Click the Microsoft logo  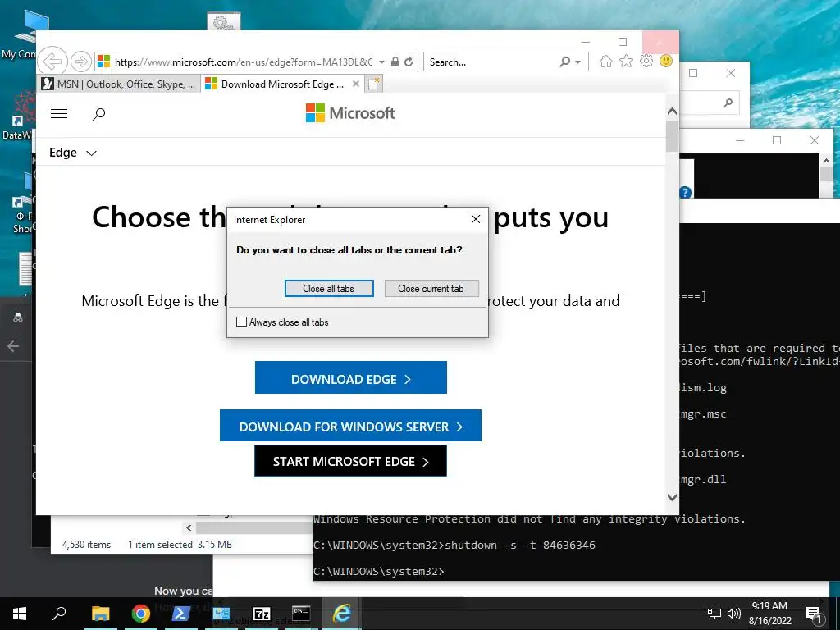point(350,113)
